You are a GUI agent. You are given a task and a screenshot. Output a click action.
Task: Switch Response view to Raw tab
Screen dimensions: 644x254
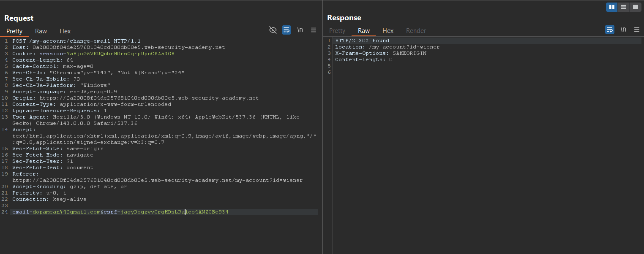tap(364, 31)
